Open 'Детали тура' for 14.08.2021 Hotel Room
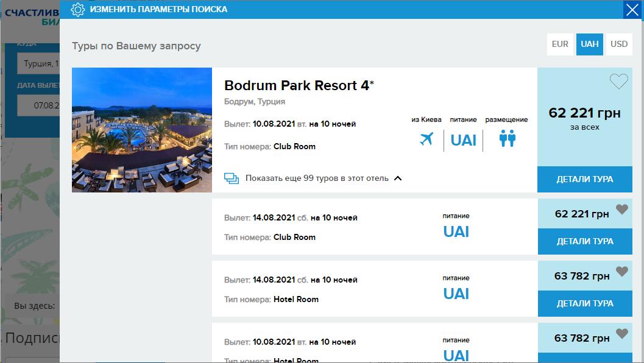 click(x=584, y=303)
